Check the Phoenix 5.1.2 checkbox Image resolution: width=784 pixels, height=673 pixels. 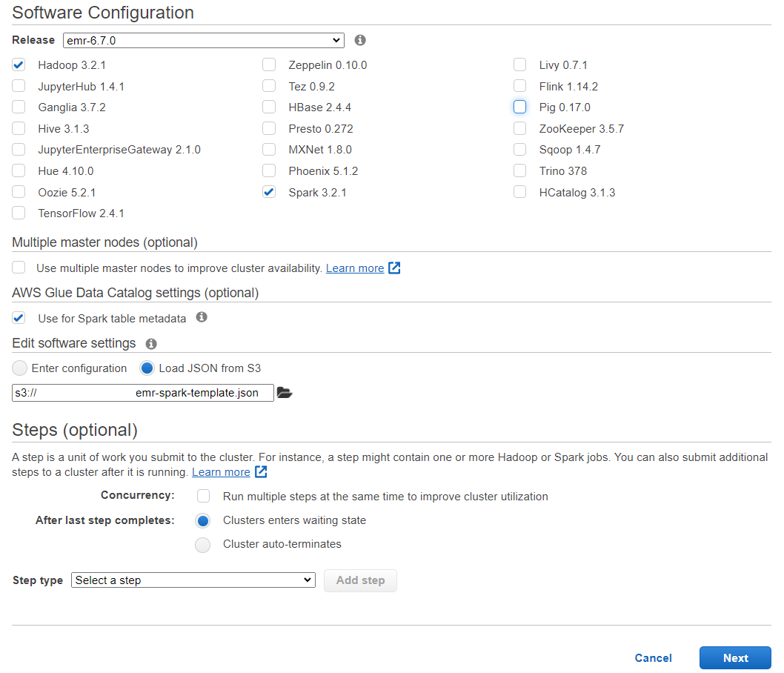(x=269, y=171)
